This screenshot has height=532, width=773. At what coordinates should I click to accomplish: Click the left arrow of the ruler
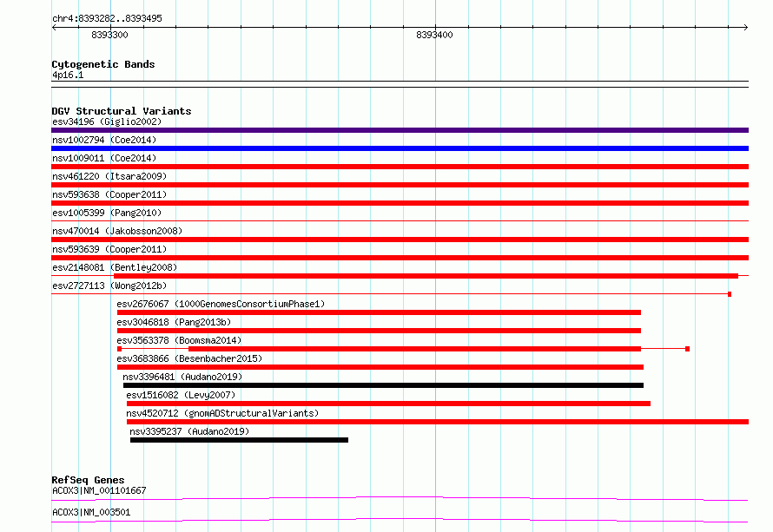pos(54,27)
